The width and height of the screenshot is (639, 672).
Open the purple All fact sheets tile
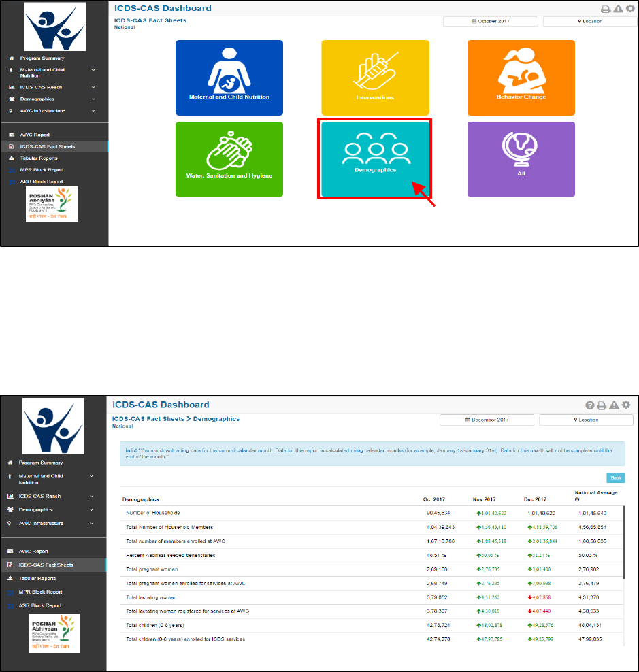pos(521,159)
